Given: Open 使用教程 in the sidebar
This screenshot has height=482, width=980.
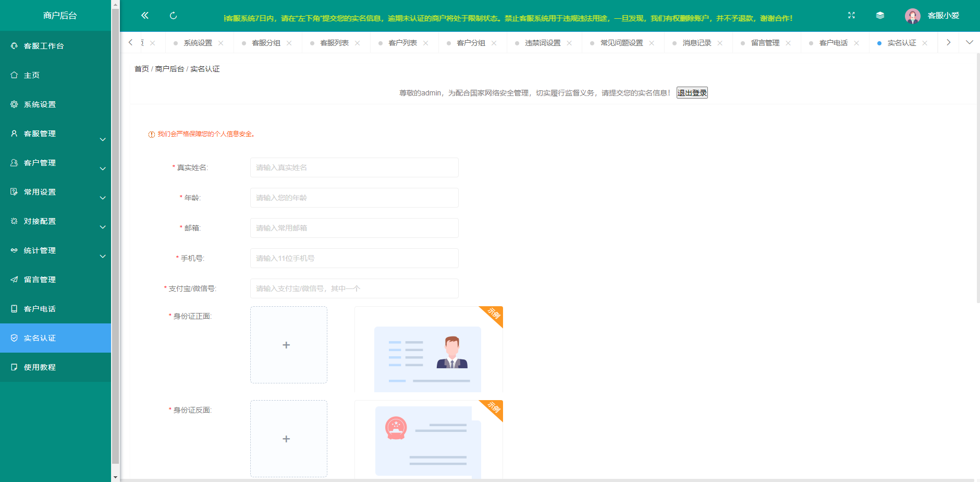Looking at the screenshot, I should (40, 367).
